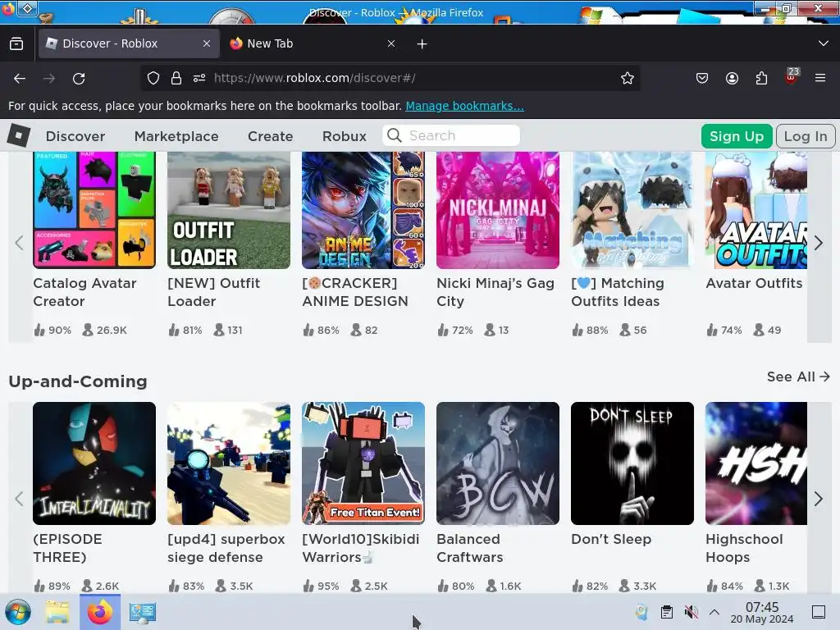840x630 pixels.
Task: Open superbox siege defense thumbnail
Action: pos(229,463)
